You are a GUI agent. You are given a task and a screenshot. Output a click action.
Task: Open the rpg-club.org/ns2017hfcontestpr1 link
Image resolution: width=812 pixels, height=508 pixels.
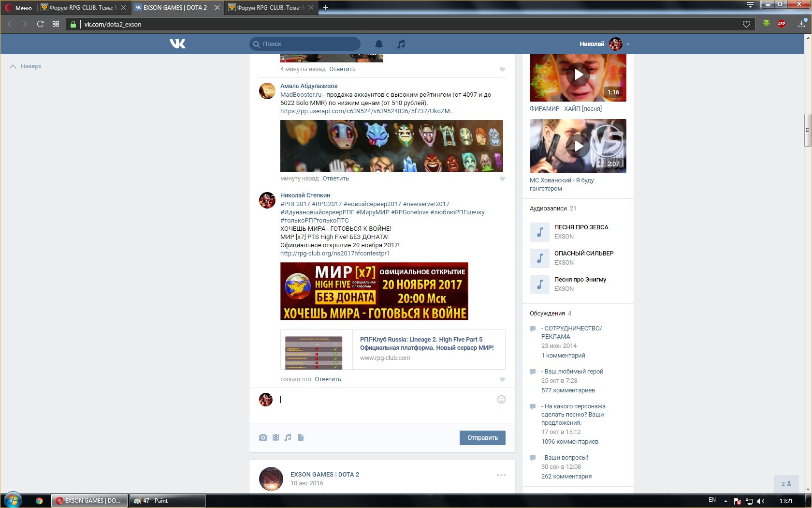click(x=335, y=254)
